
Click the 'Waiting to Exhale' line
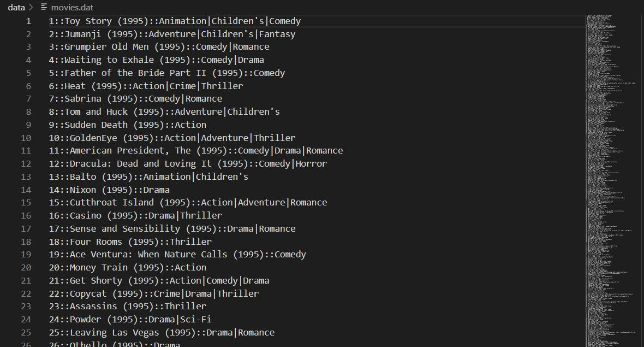tap(157, 60)
